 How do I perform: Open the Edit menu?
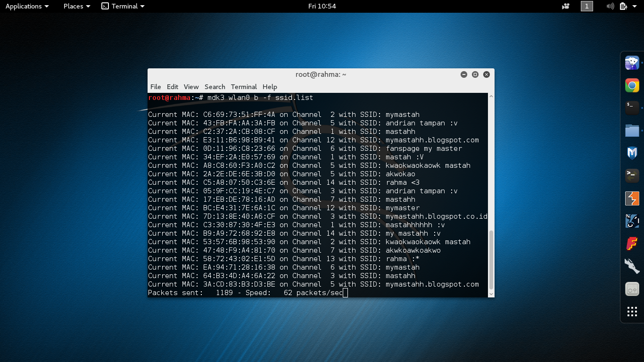coord(173,87)
